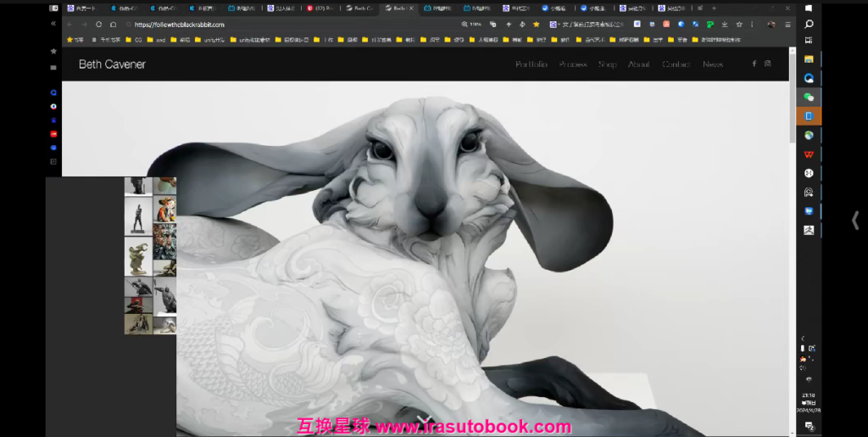Open the Instagram link on Beth Cavener site

click(768, 64)
